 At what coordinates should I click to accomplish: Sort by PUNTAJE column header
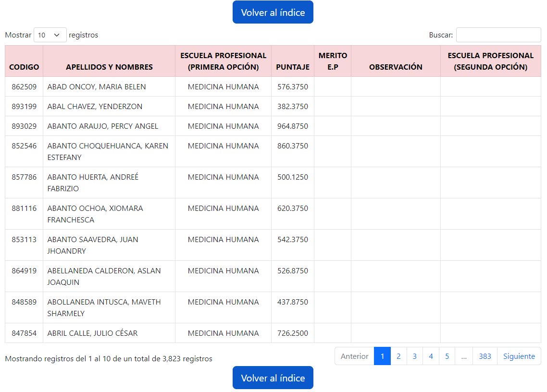point(292,67)
